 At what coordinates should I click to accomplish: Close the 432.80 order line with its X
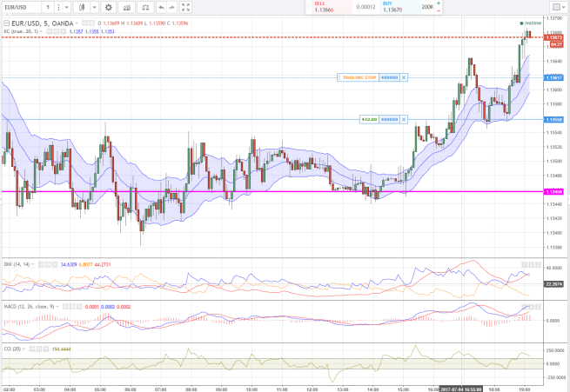(x=404, y=119)
